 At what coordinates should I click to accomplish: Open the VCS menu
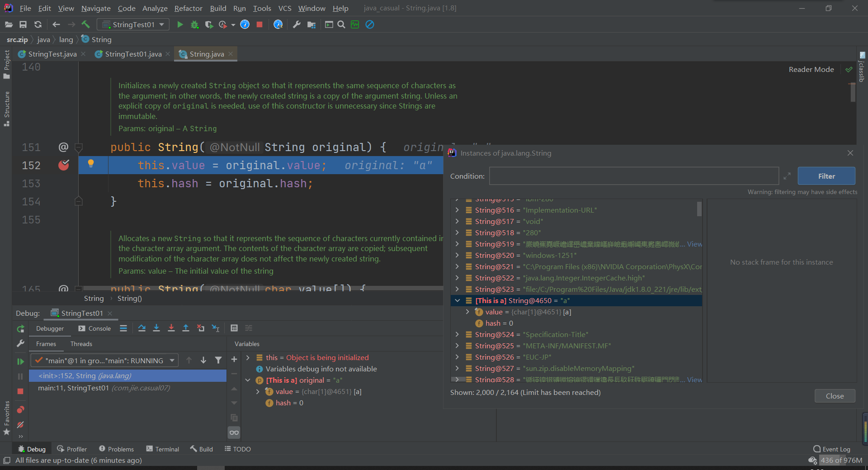[x=285, y=8]
